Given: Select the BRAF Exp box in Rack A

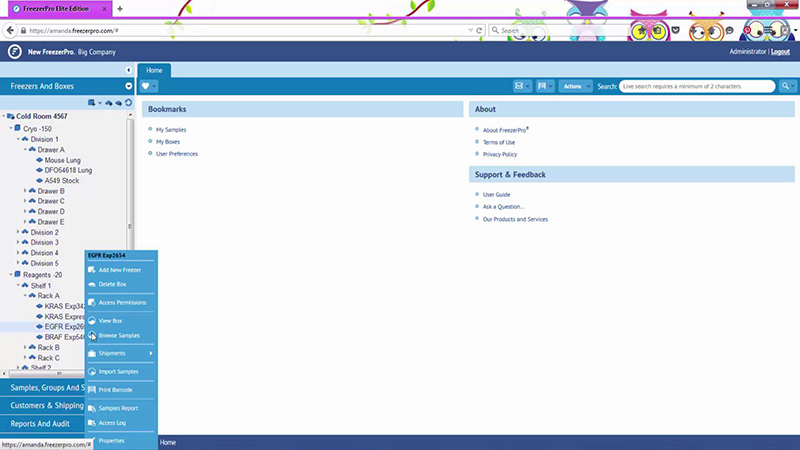Looking at the screenshot, I should (64, 337).
